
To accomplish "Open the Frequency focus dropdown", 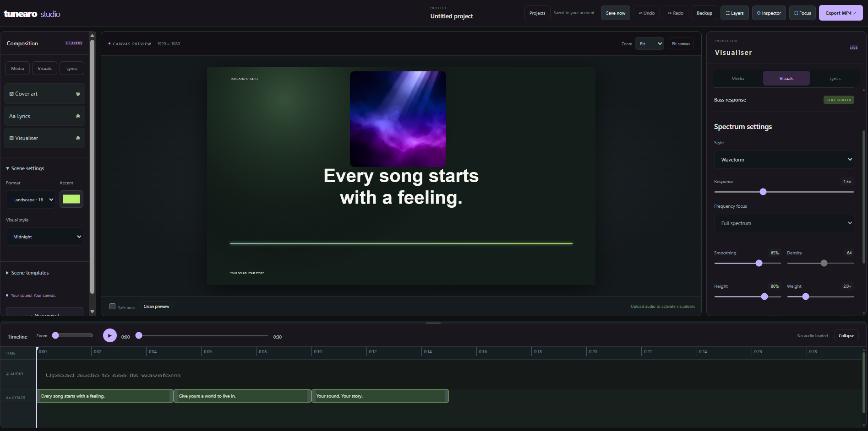I will 784,223.
